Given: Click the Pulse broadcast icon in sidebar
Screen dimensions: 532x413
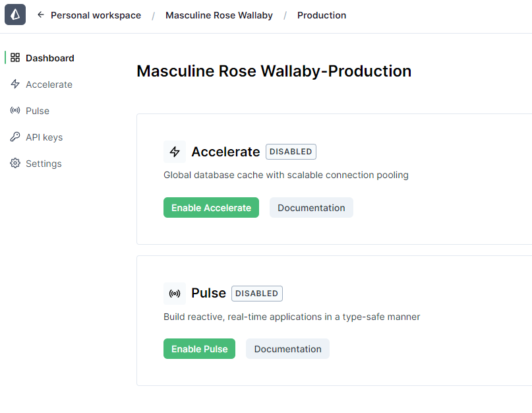Looking at the screenshot, I should (15, 111).
